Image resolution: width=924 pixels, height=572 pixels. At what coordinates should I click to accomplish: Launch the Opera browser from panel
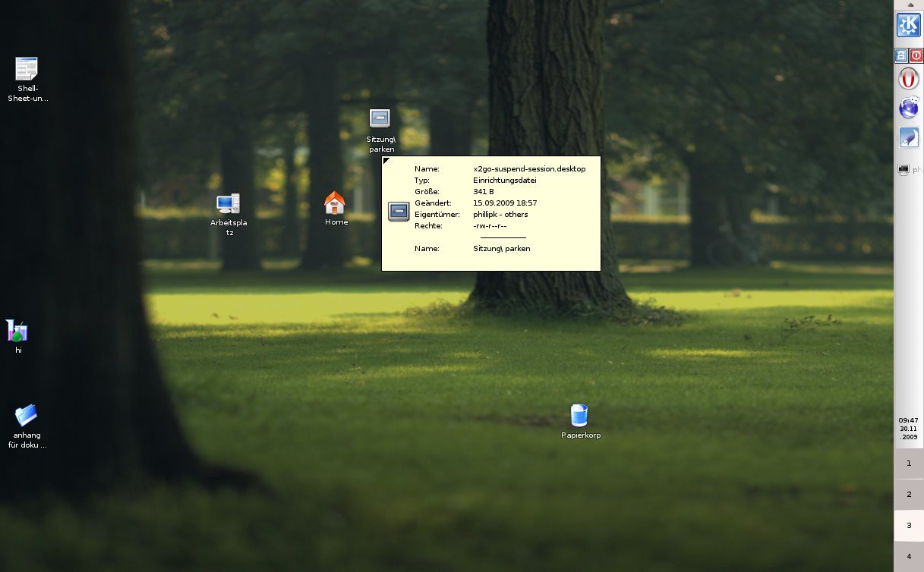pyautogui.click(x=909, y=79)
